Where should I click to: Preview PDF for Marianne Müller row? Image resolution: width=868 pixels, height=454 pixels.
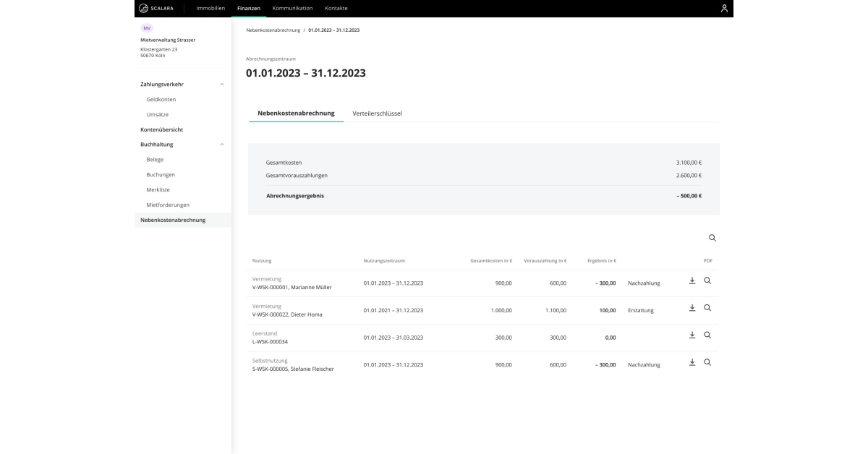(x=707, y=280)
